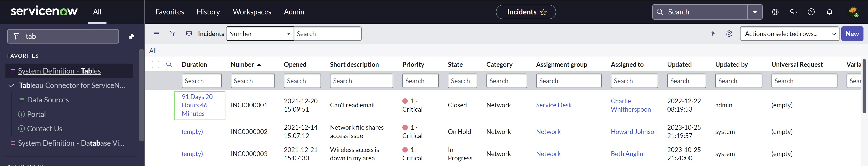Pin the navigation menu with pushpin icon

point(131,36)
